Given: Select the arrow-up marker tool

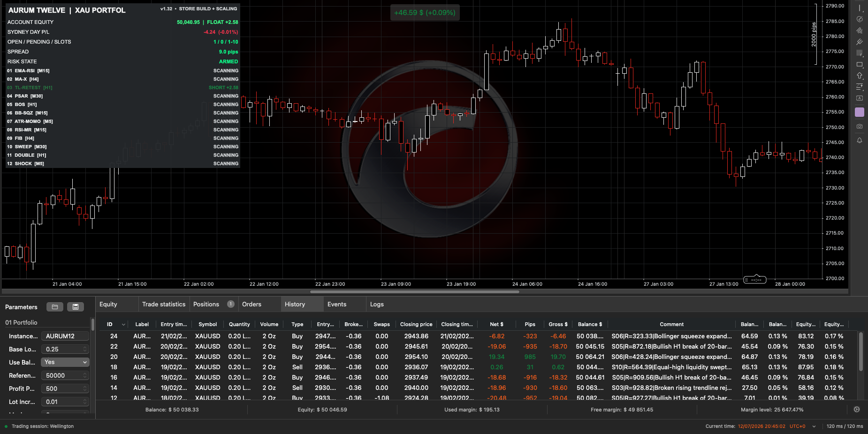Looking at the screenshot, I should point(860,76).
